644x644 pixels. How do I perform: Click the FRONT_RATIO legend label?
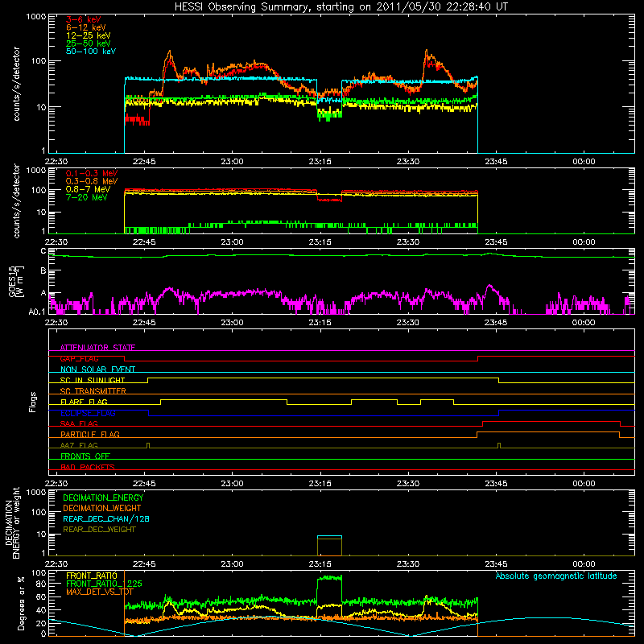[92, 576]
